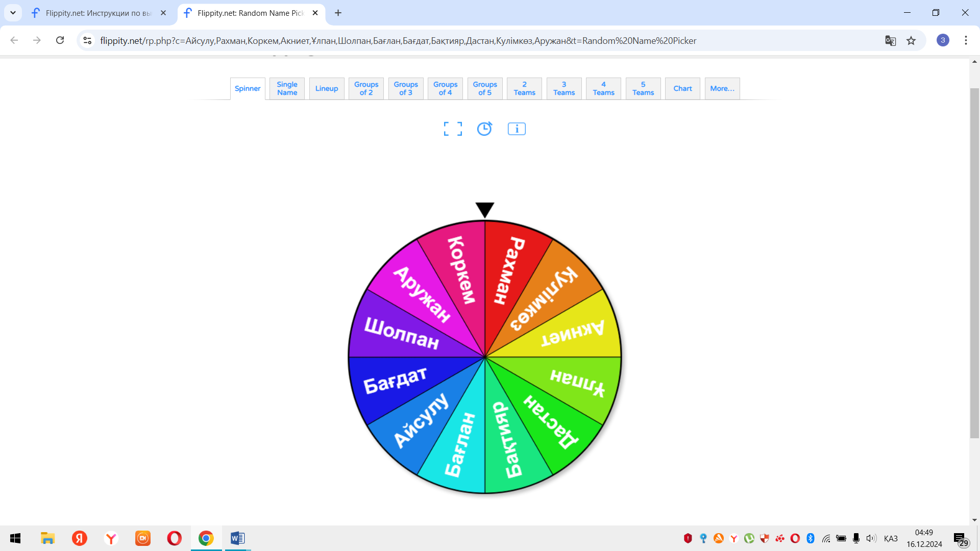Select the 4 Teams tab

pos(603,89)
